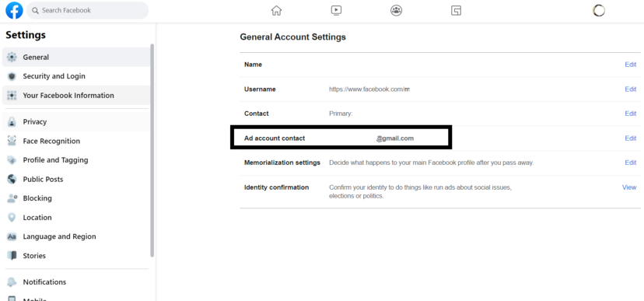Open Your Facebook Information settings
This screenshot has height=301, width=644.
pyautogui.click(x=76, y=95)
